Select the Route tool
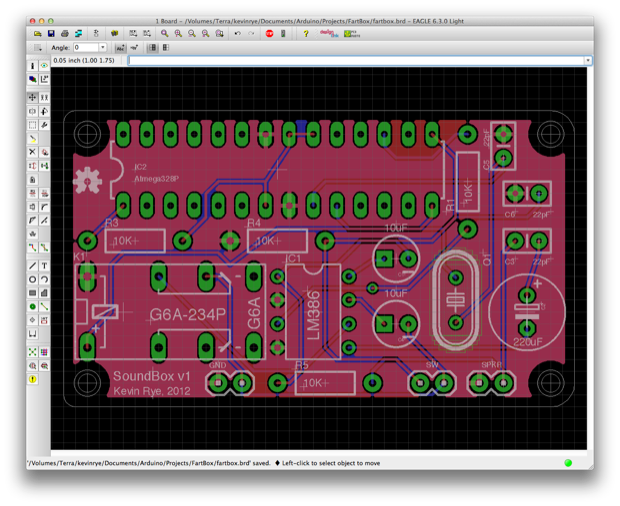 [32, 247]
